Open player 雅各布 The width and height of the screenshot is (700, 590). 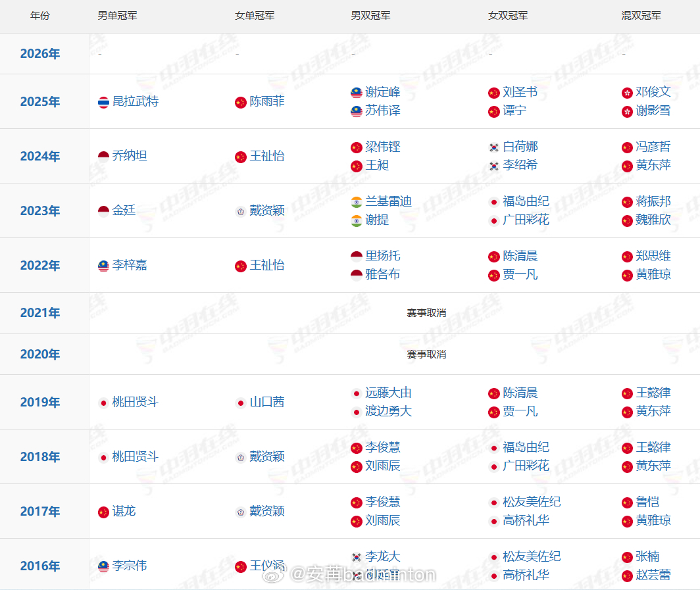383,274
